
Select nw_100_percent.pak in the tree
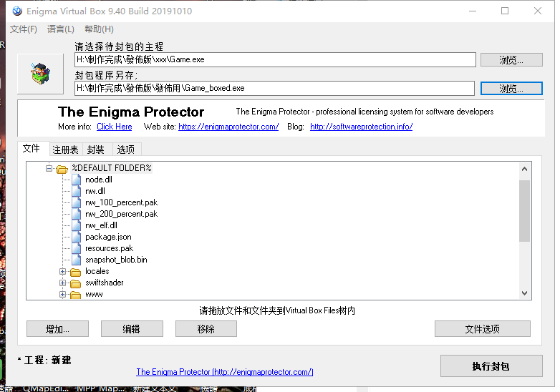122,202
